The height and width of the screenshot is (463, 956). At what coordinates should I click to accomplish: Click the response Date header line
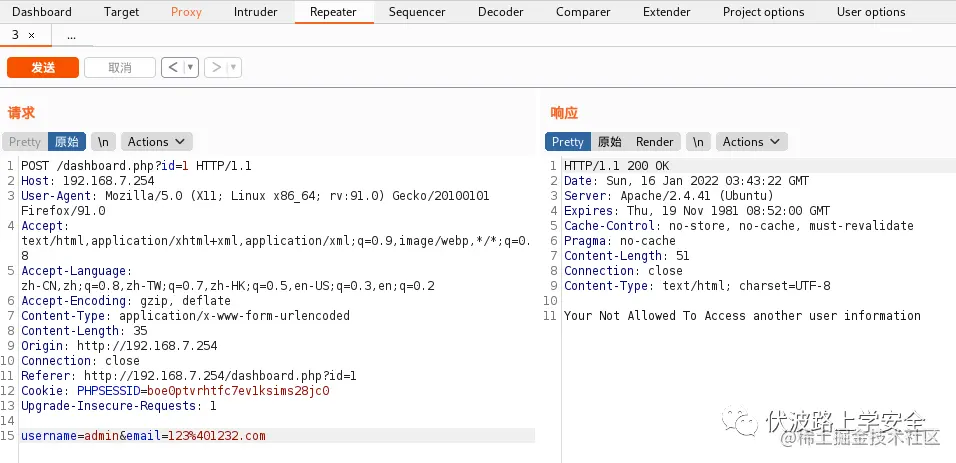point(687,181)
